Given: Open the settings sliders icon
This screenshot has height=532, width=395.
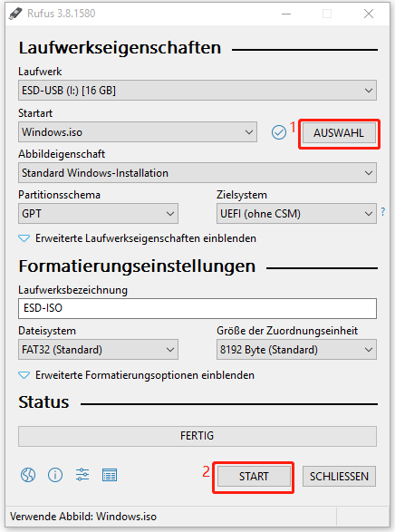Looking at the screenshot, I should [x=82, y=474].
